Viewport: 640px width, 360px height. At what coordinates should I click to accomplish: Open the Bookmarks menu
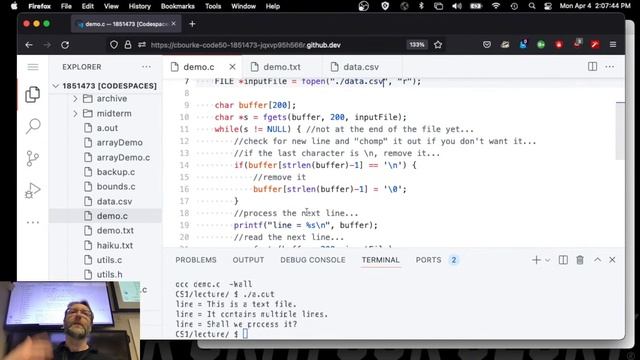[x=178, y=6]
